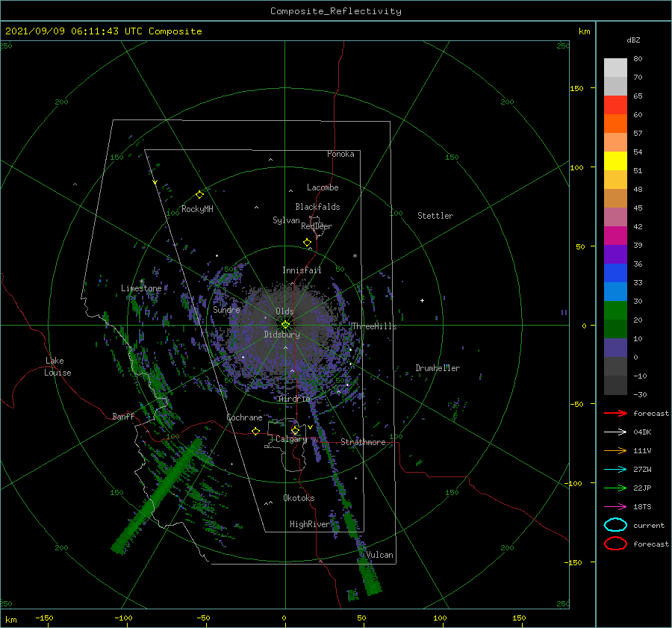
Task: Click the Calgary city label
Action: 291,439
